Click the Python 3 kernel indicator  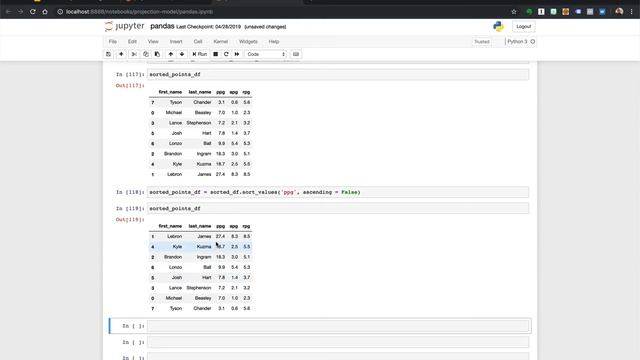pos(521,42)
